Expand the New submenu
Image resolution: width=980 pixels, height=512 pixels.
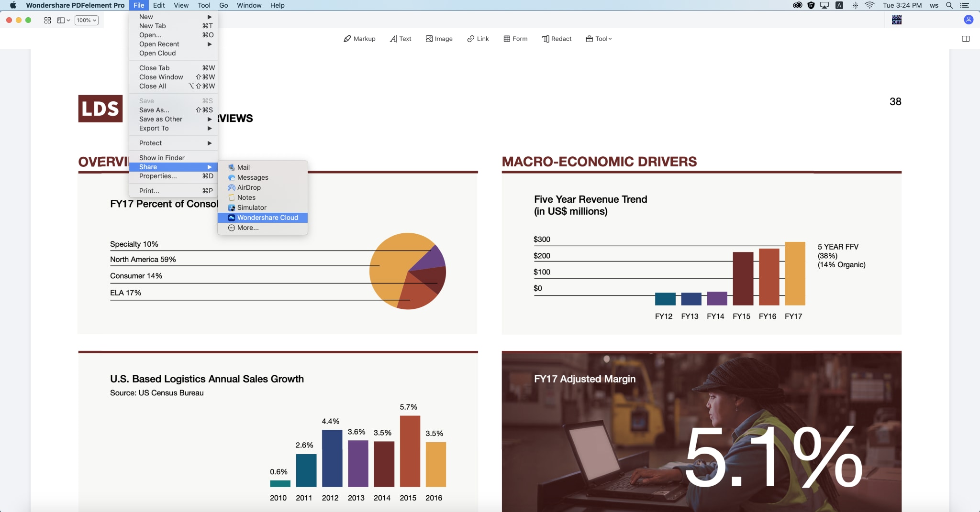click(x=173, y=17)
